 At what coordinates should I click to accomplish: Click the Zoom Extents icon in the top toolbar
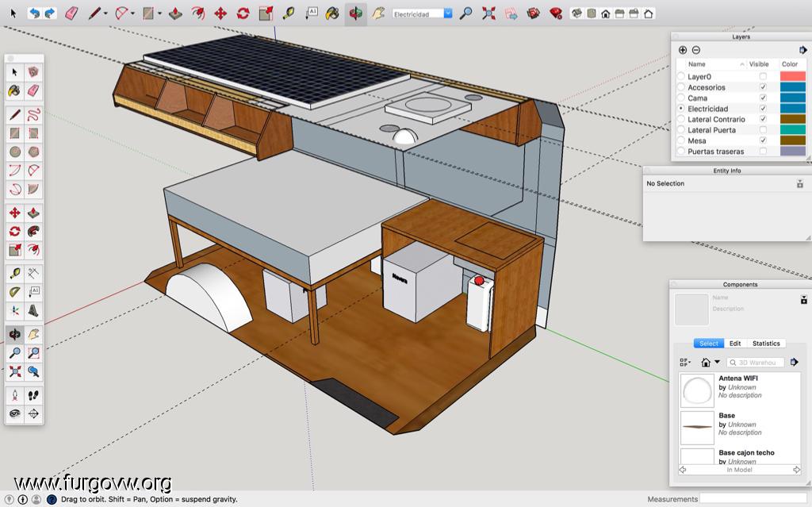click(488, 13)
